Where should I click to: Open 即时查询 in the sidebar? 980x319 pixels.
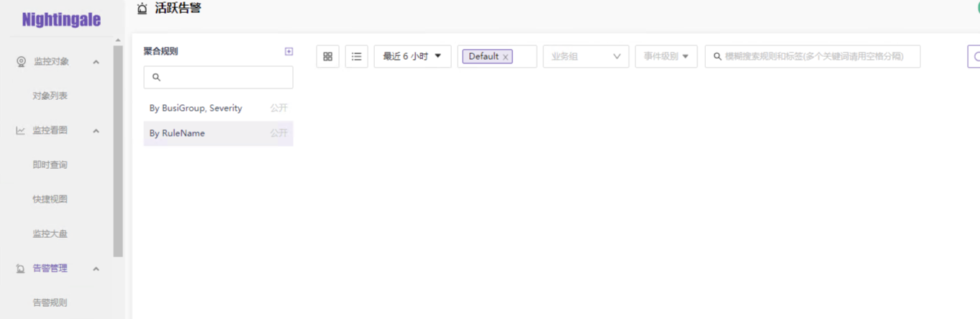[x=50, y=165]
